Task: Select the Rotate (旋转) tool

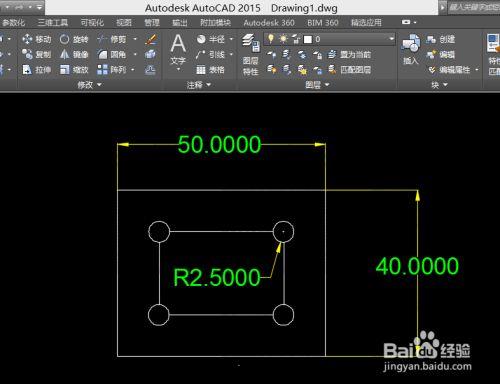Action: tap(74, 39)
